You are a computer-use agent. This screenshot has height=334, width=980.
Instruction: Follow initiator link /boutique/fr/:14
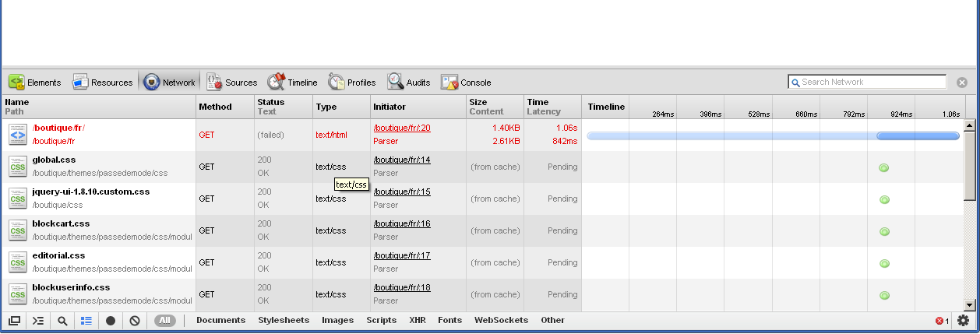(x=402, y=160)
